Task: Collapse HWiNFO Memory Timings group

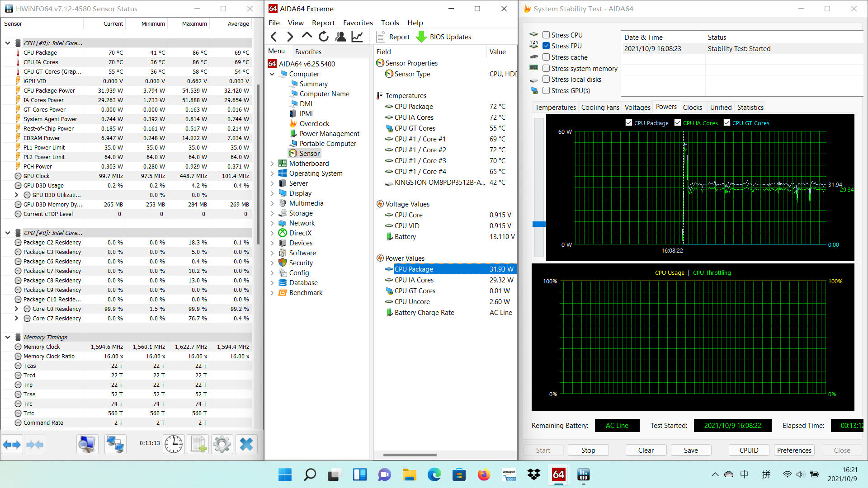Action: [x=8, y=337]
